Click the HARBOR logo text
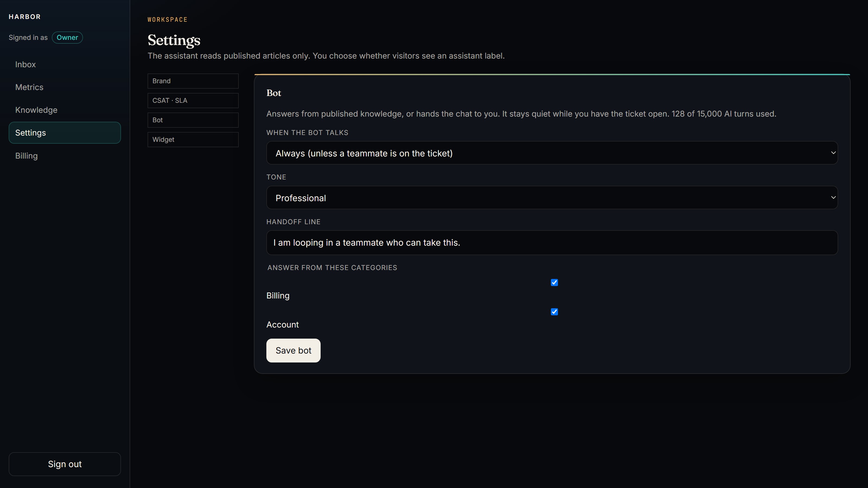This screenshot has width=868, height=488. tap(25, 17)
